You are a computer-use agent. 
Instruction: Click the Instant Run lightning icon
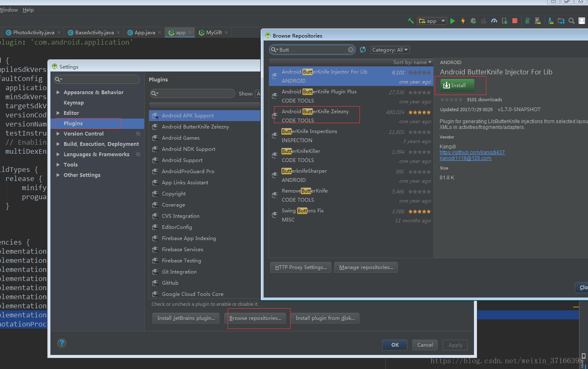point(463,20)
